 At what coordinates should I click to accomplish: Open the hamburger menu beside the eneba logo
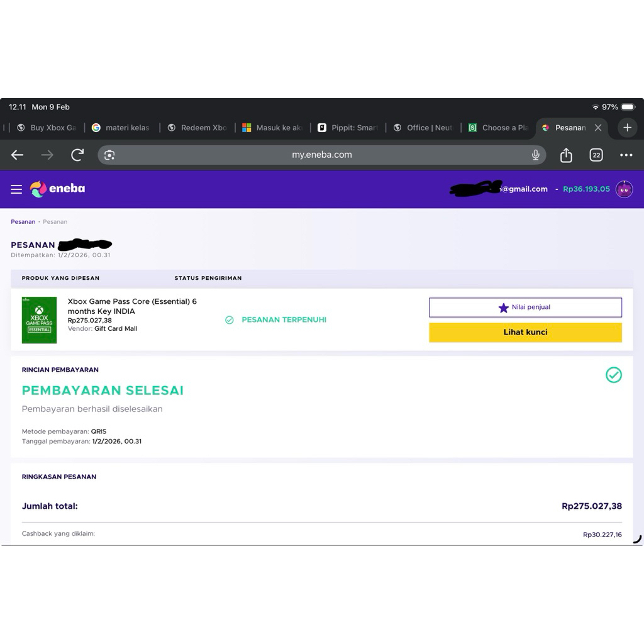[x=16, y=189]
